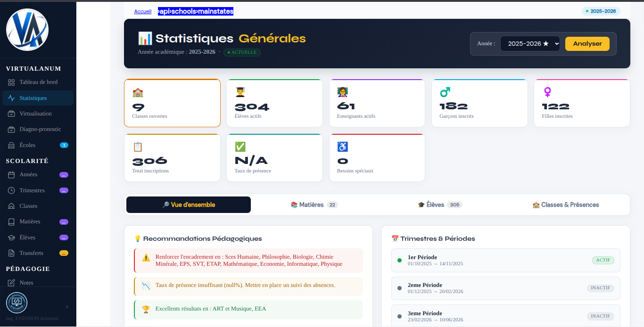Image resolution: width=644 pixels, height=327 pixels.
Task: Click the green ACTIF status badge
Action: (603, 260)
